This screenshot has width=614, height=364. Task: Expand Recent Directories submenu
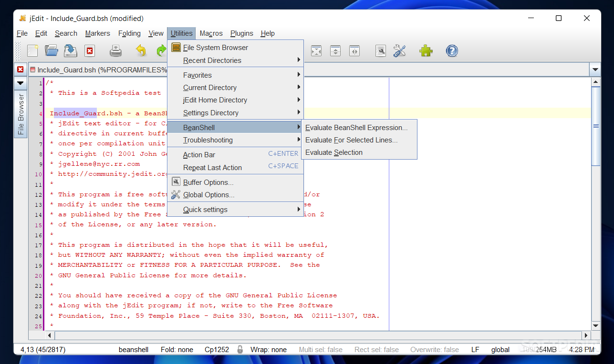(x=235, y=61)
